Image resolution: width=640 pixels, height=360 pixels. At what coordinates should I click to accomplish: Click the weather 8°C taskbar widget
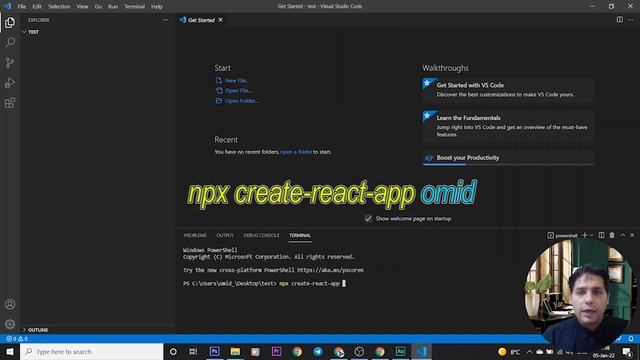[509, 351]
